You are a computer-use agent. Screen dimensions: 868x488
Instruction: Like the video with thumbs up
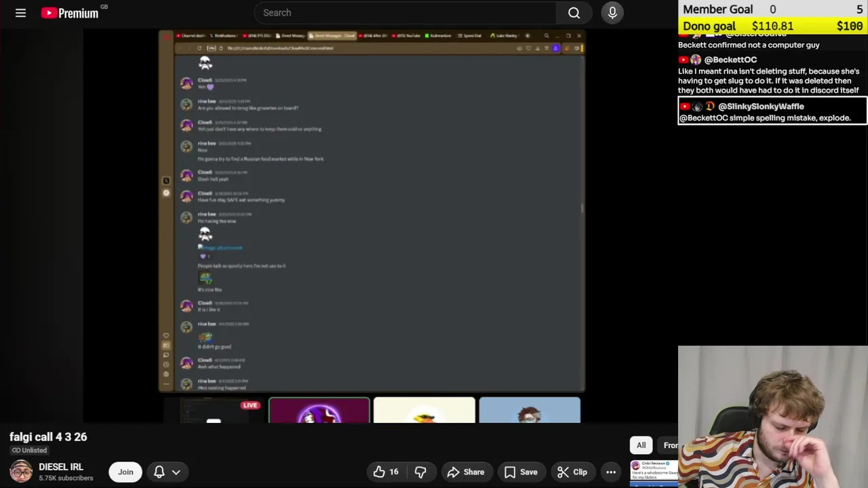click(386, 472)
